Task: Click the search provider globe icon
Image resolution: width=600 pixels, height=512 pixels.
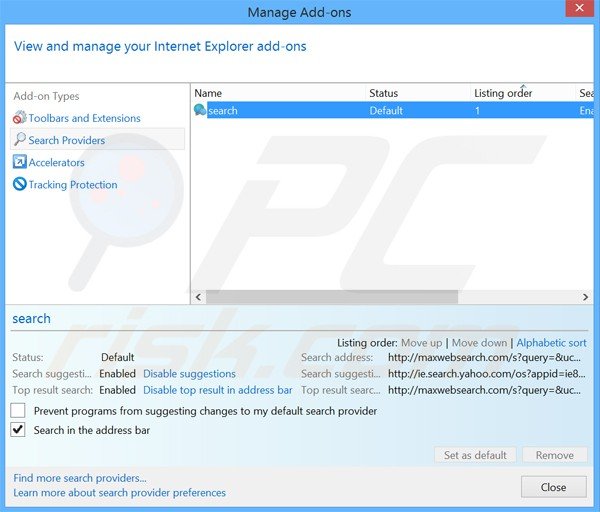Action: pyautogui.click(x=200, y=110)
